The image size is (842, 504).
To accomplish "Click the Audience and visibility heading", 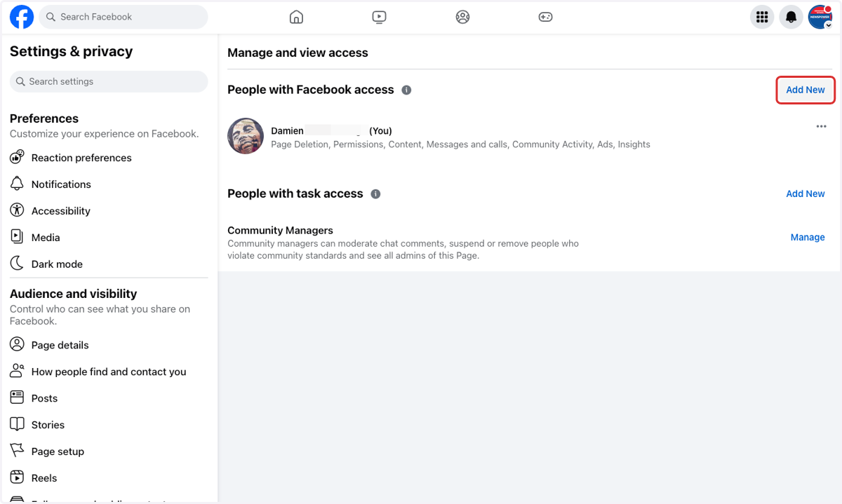I will (73, 294).
